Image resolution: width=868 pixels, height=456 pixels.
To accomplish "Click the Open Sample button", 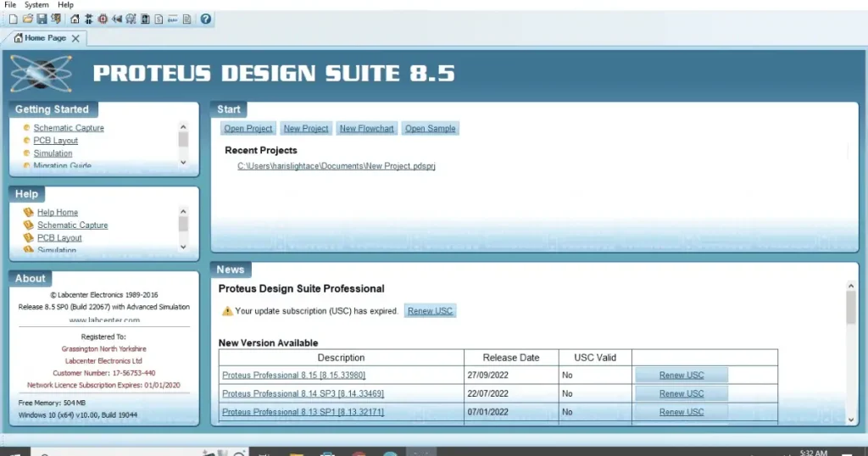I will point(430,128).
